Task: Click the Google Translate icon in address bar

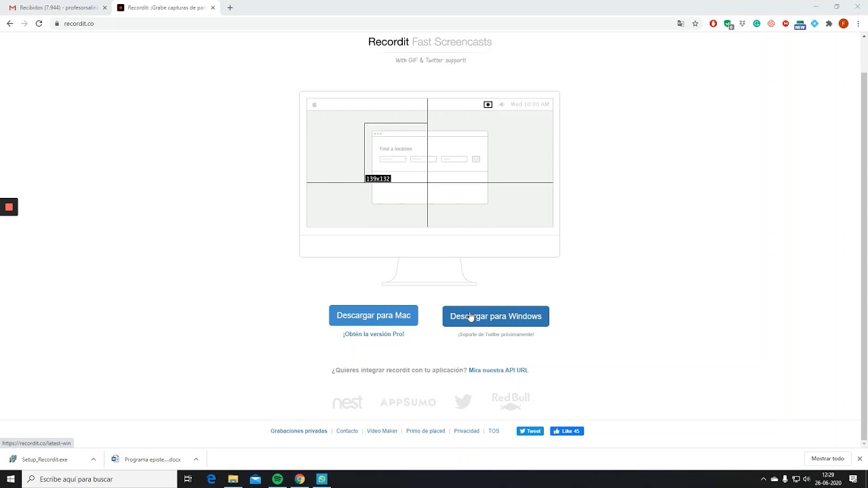Action: coord(681,24)
